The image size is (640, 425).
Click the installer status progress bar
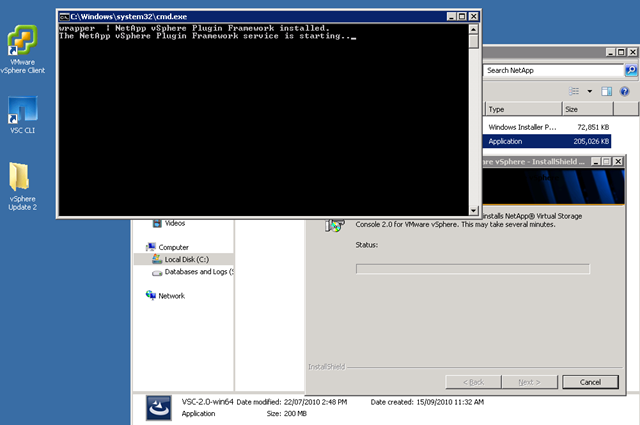[473, 269]
